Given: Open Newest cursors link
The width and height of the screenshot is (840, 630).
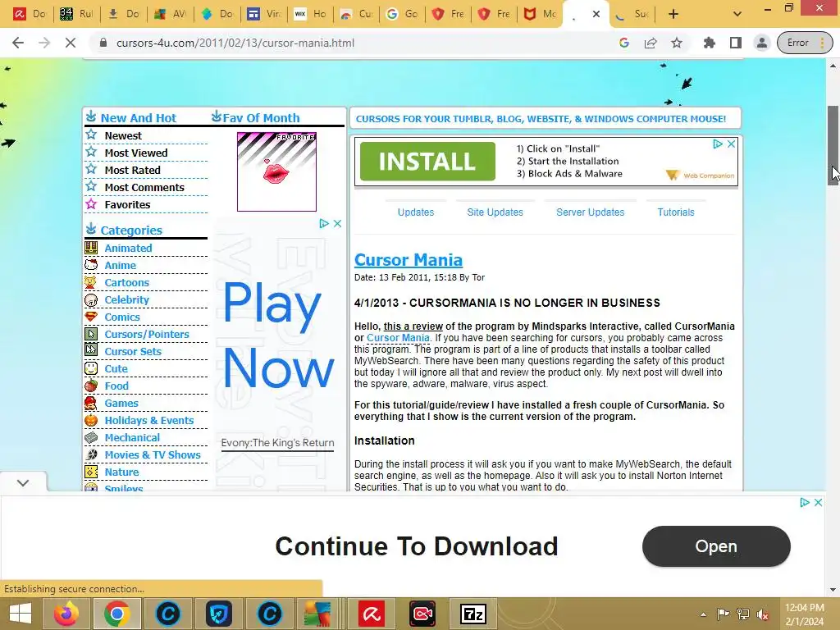Looking at the screenshot, I should point(123,135).
